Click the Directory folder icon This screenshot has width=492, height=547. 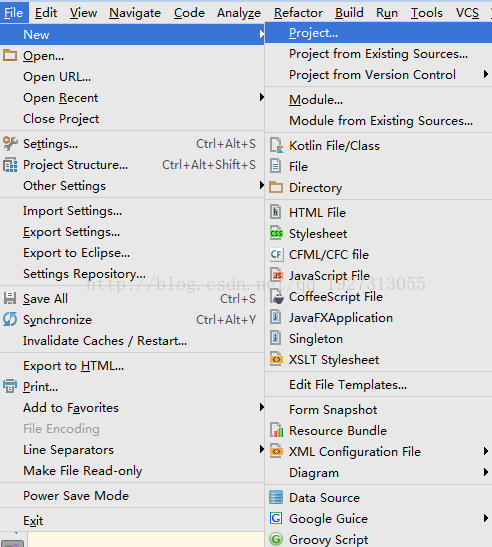[x=276, y=187]
